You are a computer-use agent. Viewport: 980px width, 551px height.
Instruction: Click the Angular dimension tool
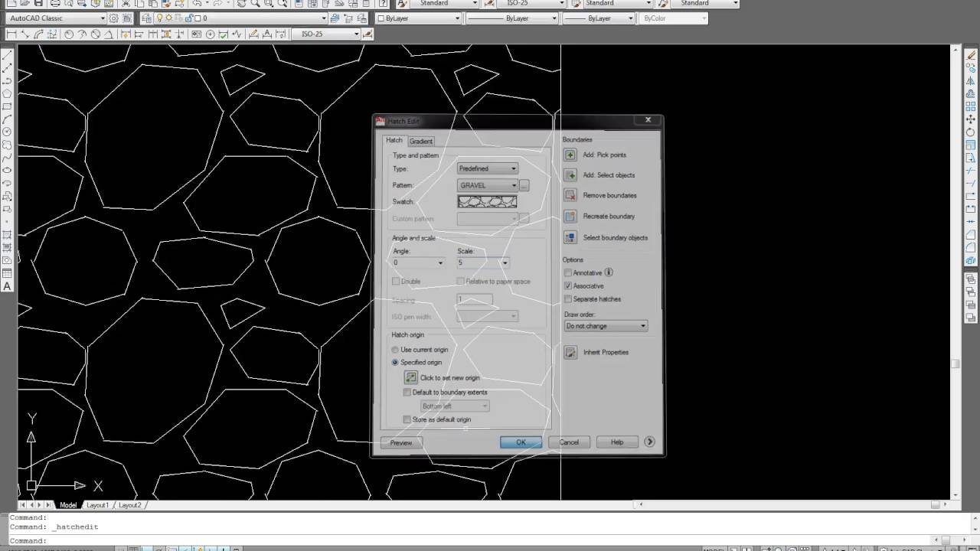[x=109, y=34]
